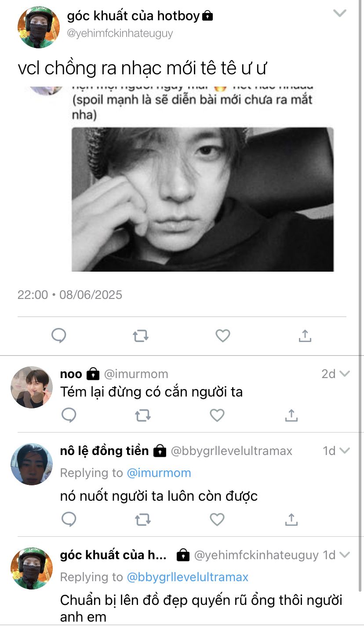Open góc khuất của hotboy profile avatar
The height and width of the screenshot is (626, 364).
[38, 27]
